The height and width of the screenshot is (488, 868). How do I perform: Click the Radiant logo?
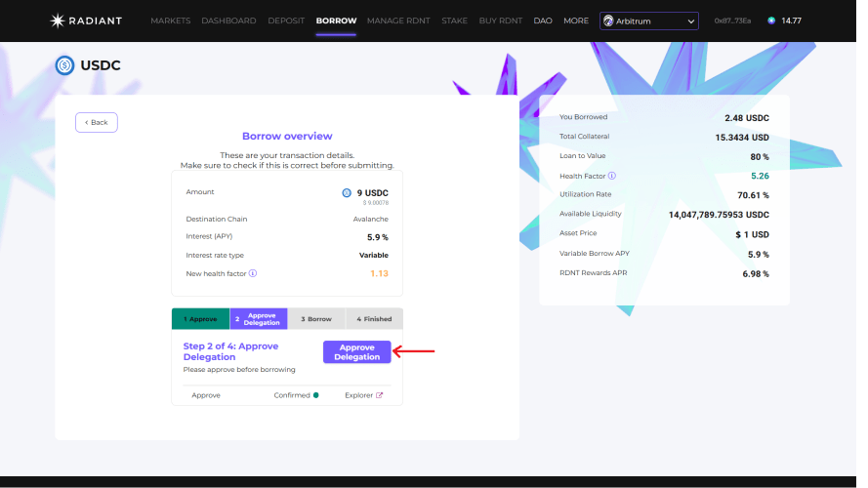(x=86, y=21)
